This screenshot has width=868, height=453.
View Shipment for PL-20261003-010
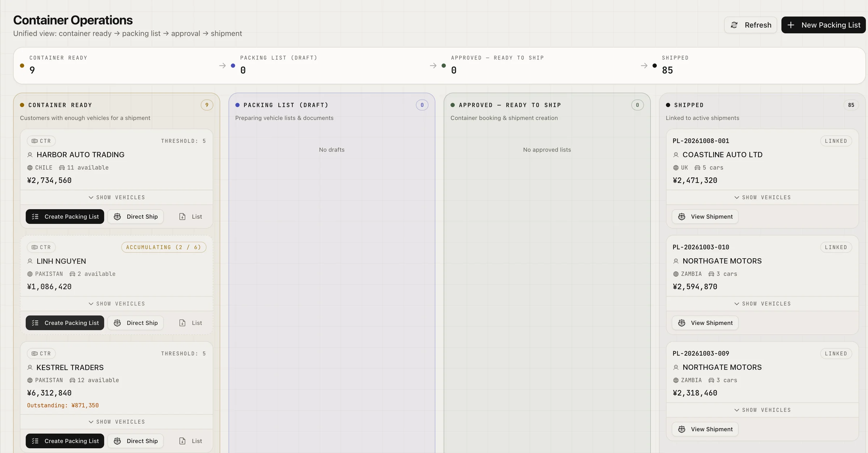[x=705, y=323]
